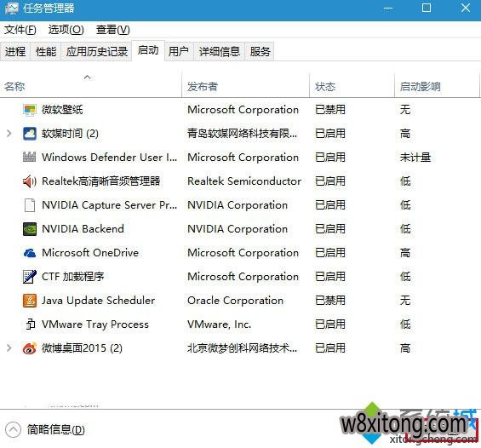
Task: Select the Realtek高清晰音频管理器 entry
Action: click(101, 181)
